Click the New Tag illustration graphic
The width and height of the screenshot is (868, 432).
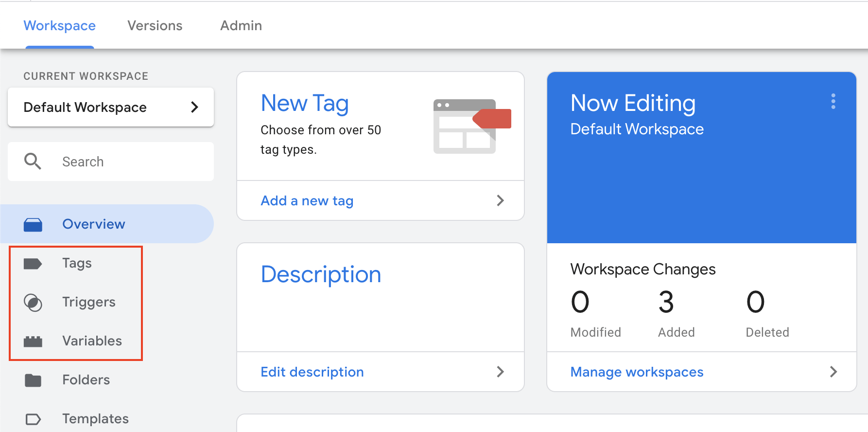(x=472, y=126)
